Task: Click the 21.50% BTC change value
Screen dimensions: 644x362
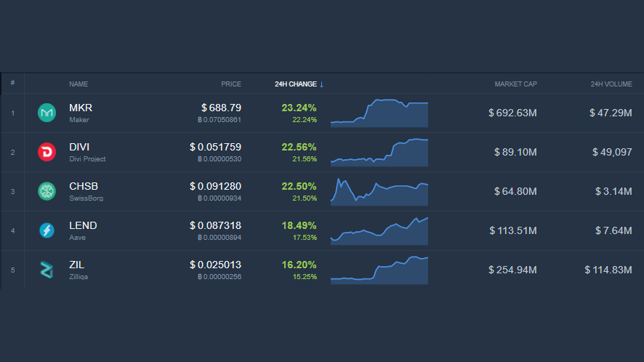Action: click(305, 198)
